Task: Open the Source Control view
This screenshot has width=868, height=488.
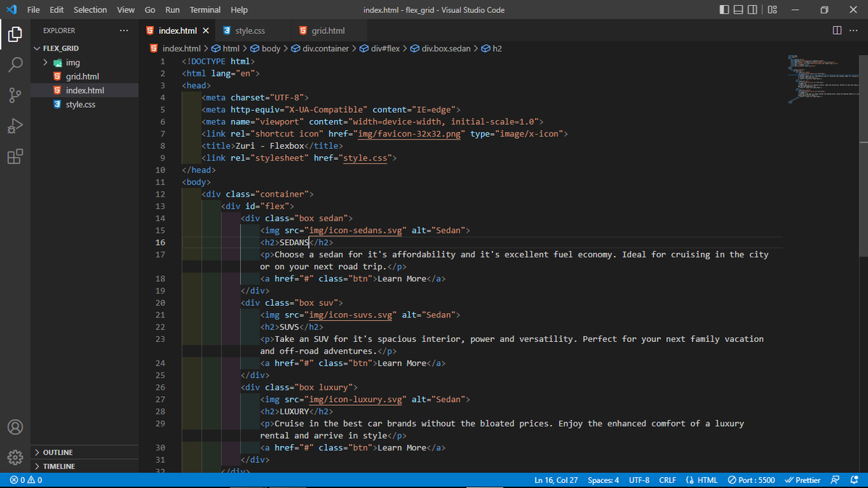Action: 16,96
